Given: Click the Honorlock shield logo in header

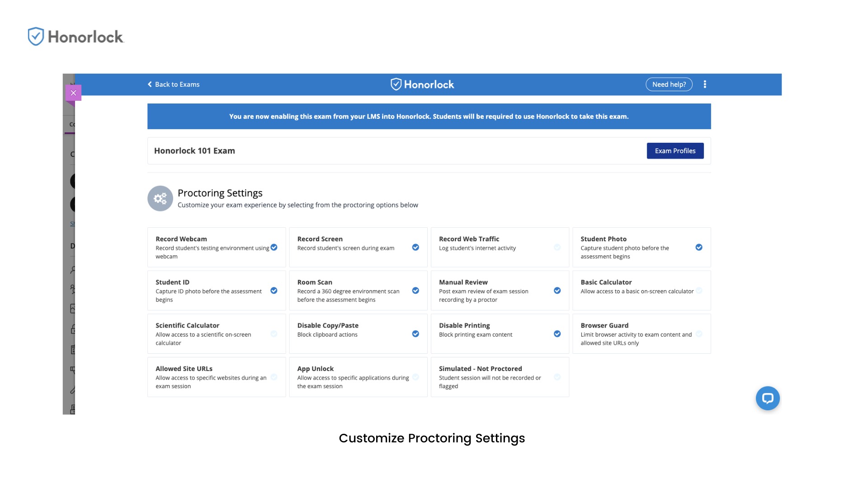Looking at the screenshot, I should [x=396, y=84].
